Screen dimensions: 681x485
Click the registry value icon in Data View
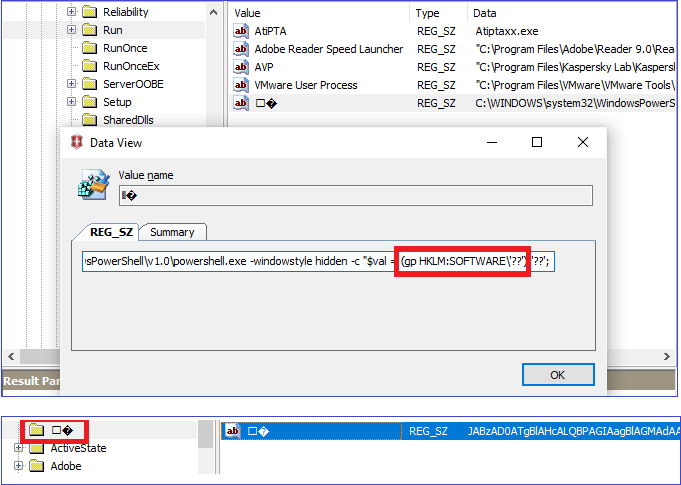93,185
